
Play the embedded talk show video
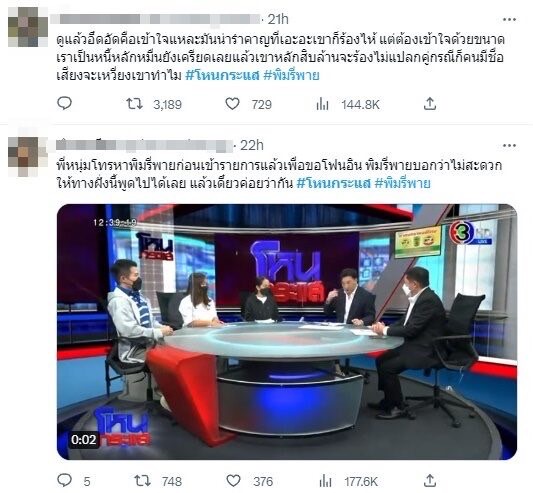[287, 332]
